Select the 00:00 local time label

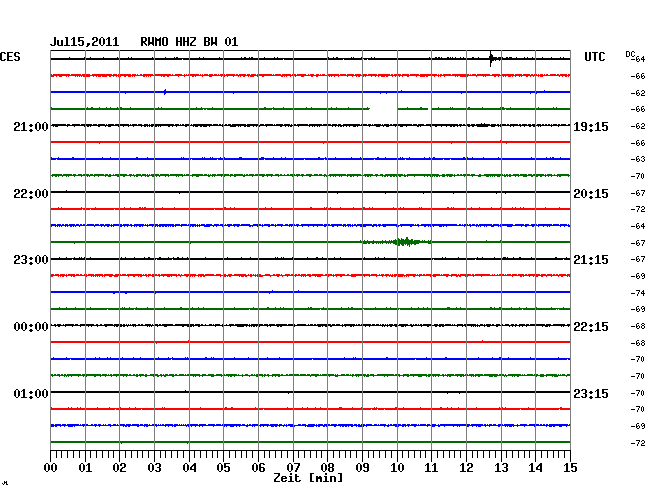pyautogui.click(x=31, y=327)
